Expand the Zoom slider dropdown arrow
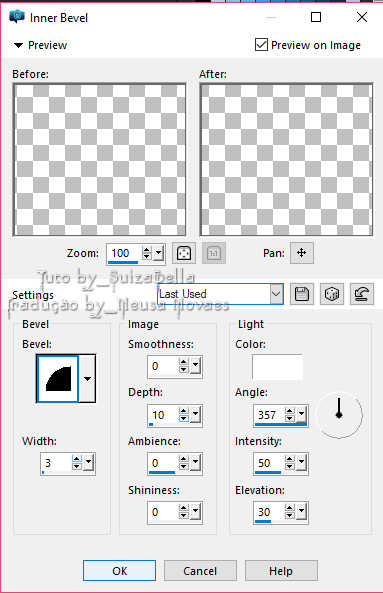Image resolution: width=383 pixels, height=593 pixels. (x=159, y=253)
